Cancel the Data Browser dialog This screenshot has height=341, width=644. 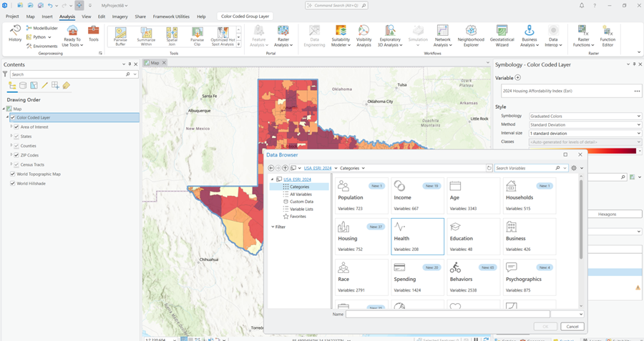(x=572, y=327)
